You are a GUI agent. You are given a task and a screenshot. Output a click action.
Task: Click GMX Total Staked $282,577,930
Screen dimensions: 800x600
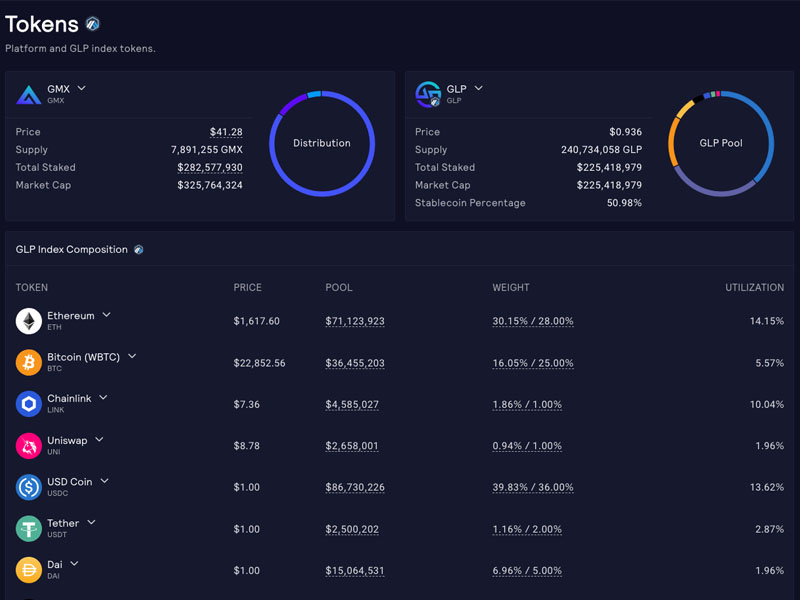pos(210,167)
